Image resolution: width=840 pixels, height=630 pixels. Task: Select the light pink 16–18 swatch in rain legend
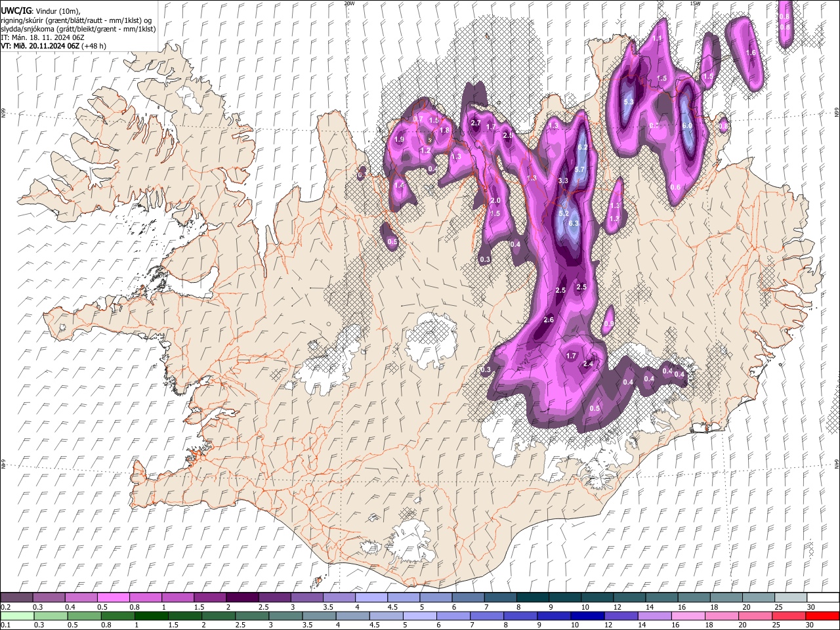[687, 616]
